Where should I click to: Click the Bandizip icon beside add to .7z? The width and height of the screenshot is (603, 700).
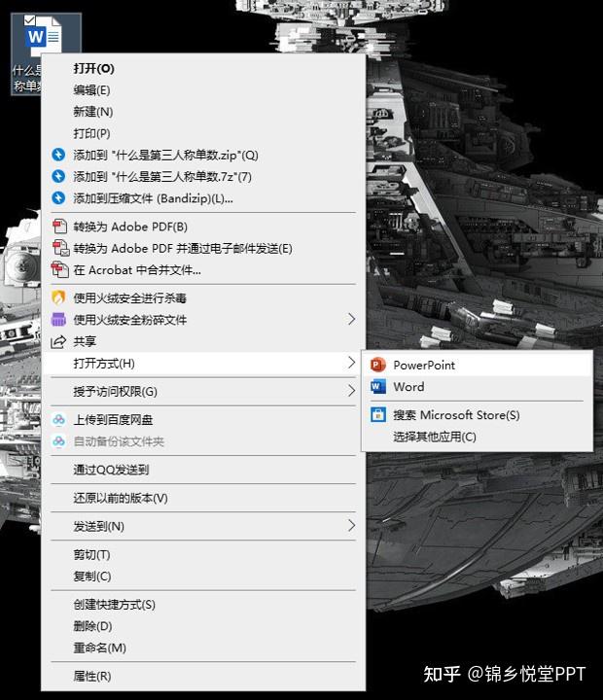coord(58,176)
